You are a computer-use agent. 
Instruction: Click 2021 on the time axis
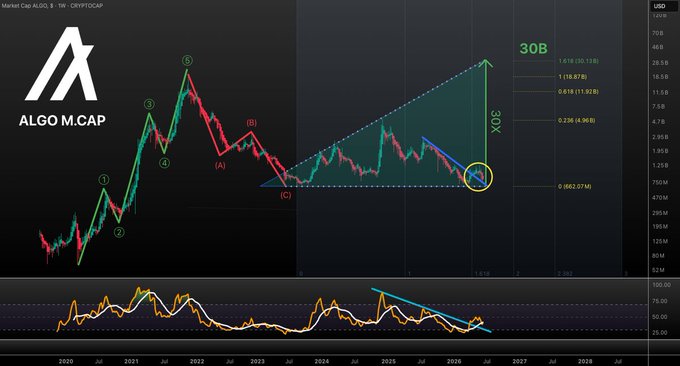coord(131,361)
